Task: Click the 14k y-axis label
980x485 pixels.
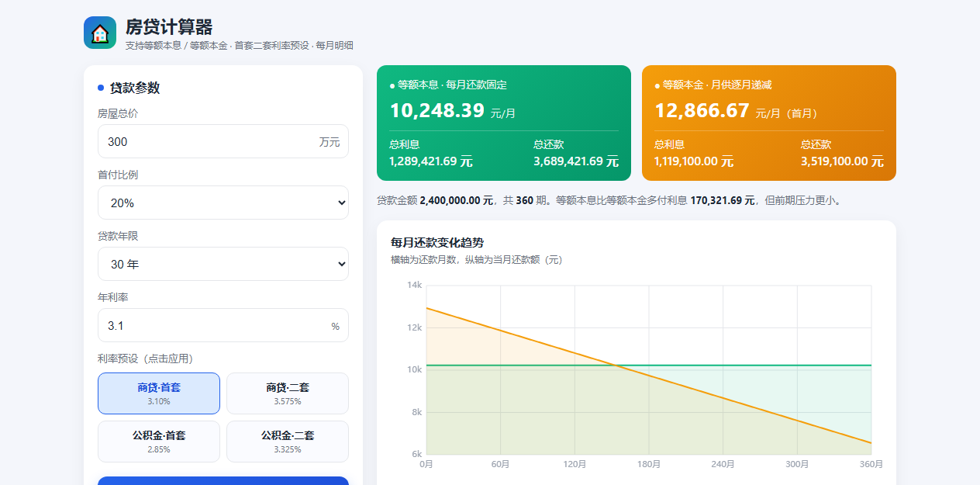Action: click(415, 285)
